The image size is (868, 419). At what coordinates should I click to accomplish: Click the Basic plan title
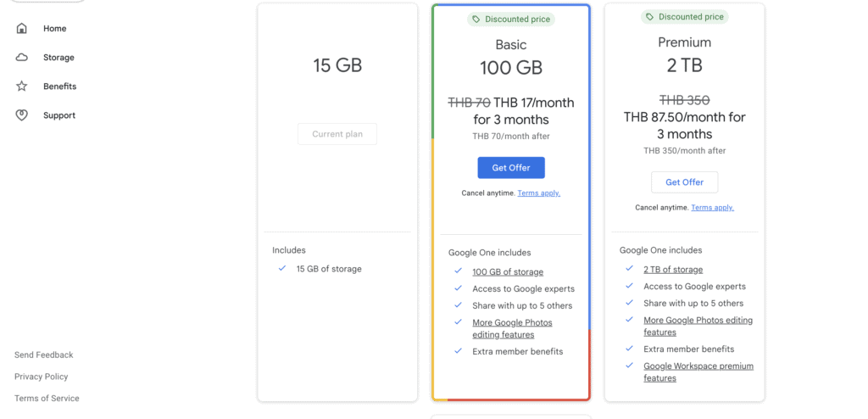click(x=511, y=45)
